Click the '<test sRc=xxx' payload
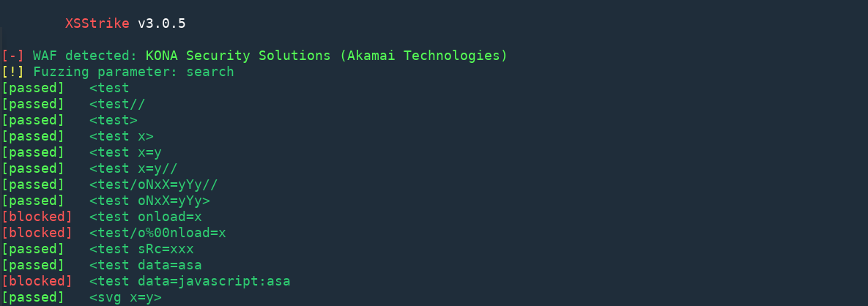This screenshot has height=306, width=868. pyautogui.click(x=141, y=249)
